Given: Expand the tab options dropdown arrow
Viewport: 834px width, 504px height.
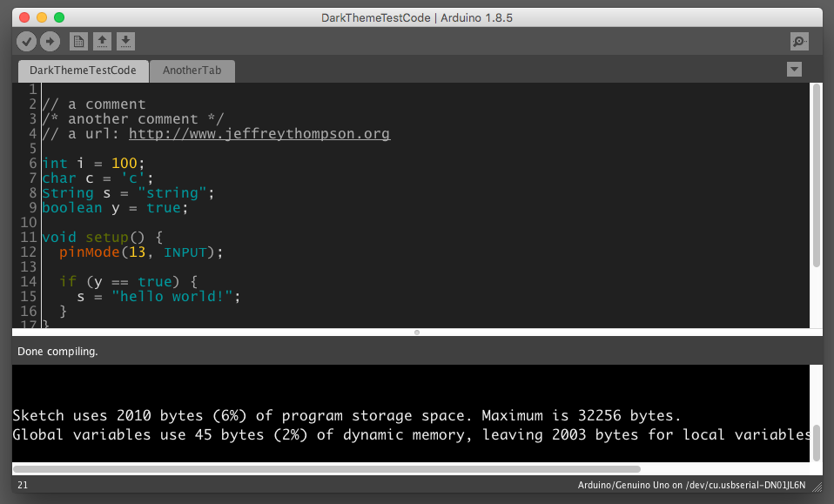Looking at the screenshot, I should point(794,70).
